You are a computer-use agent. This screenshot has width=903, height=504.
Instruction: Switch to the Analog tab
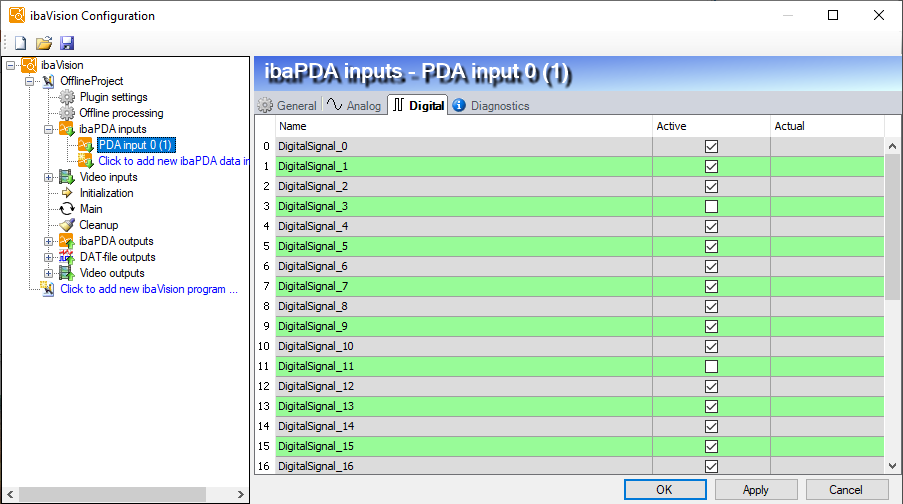[x=354, y=105]
